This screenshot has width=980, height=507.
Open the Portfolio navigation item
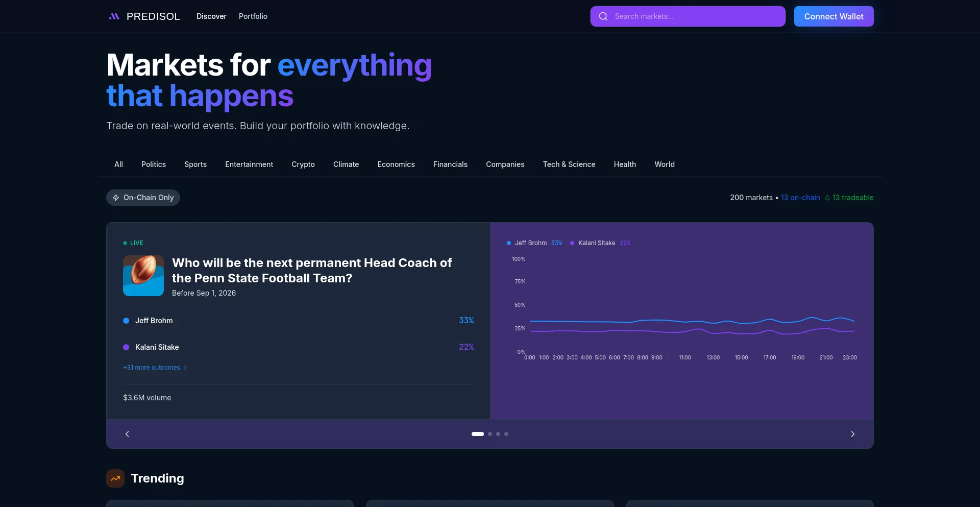253,16
